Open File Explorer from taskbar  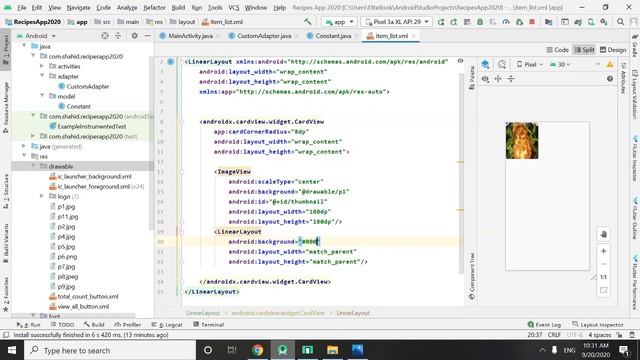(332, 350)
